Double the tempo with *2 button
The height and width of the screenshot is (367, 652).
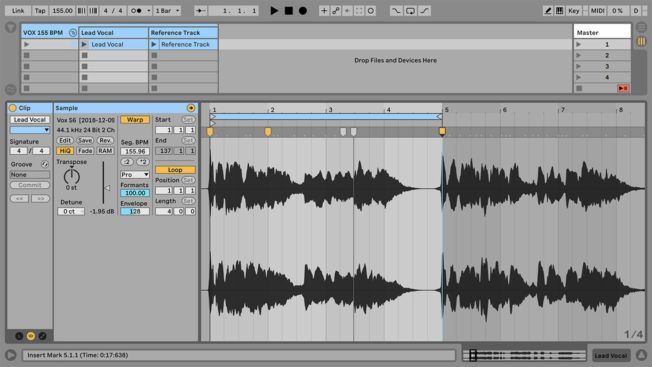pos(143,162)
